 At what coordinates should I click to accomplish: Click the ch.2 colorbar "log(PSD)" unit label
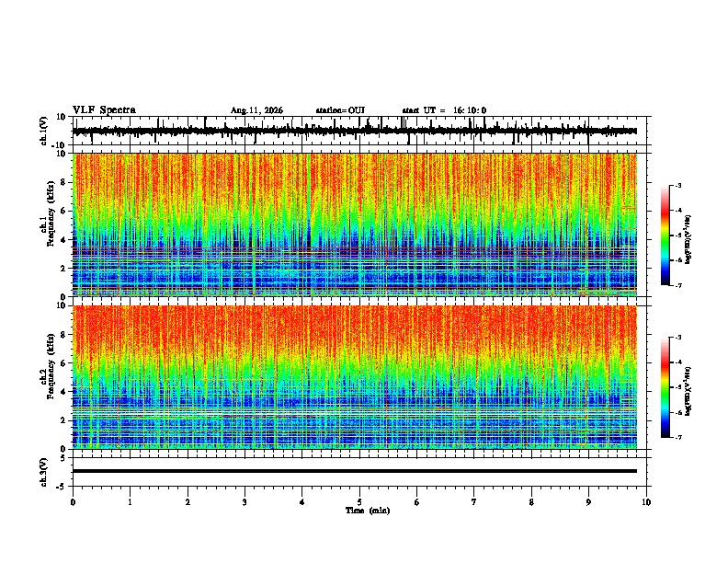688,392
